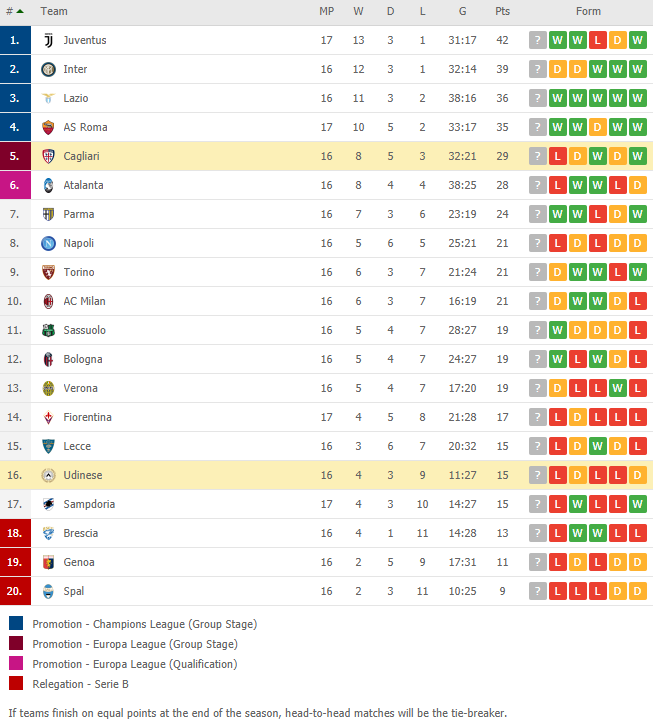Image resolution: width=653 pixels, height=727 pixels.
Task: Click the Sampdoria crest icon
Action: 48,504
